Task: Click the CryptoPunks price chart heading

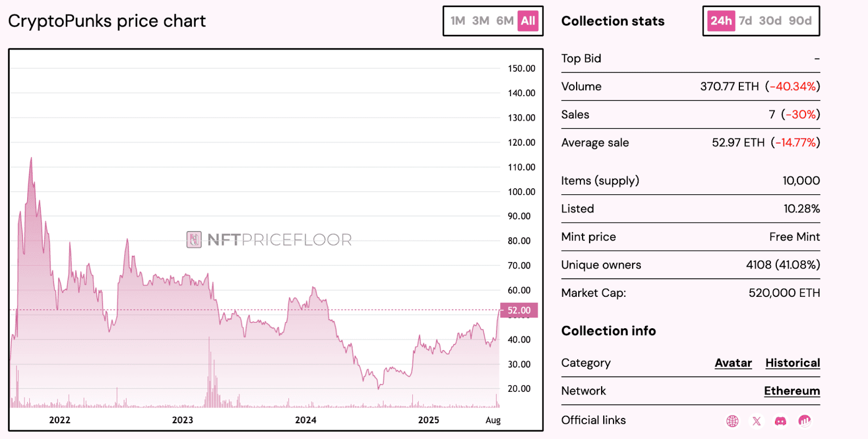Action: point(107,21)
